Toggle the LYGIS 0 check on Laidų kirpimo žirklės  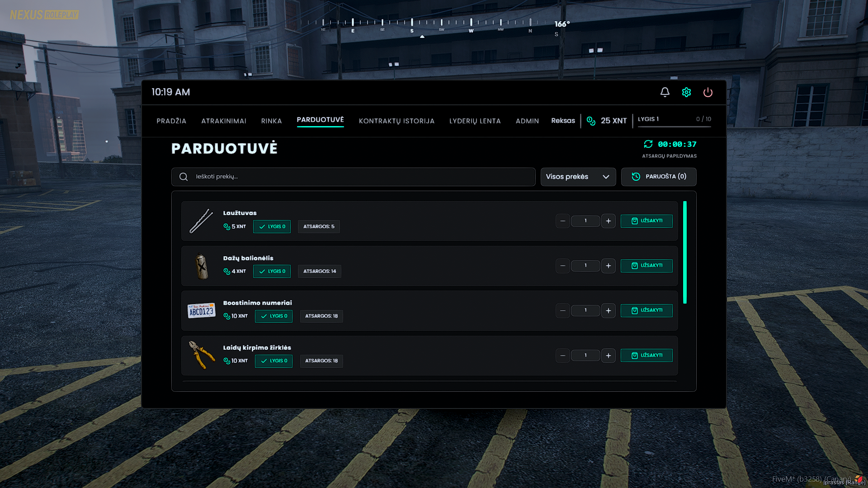(274, 361)
